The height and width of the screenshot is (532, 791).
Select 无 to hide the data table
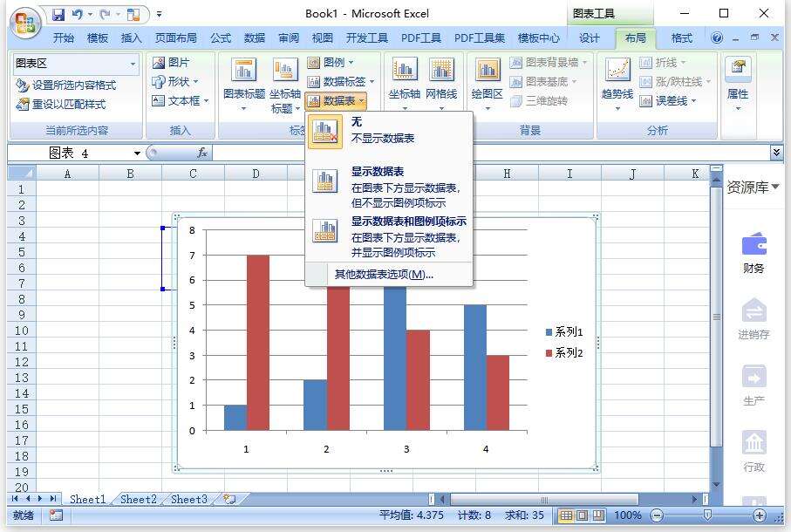tap(388, 130)
